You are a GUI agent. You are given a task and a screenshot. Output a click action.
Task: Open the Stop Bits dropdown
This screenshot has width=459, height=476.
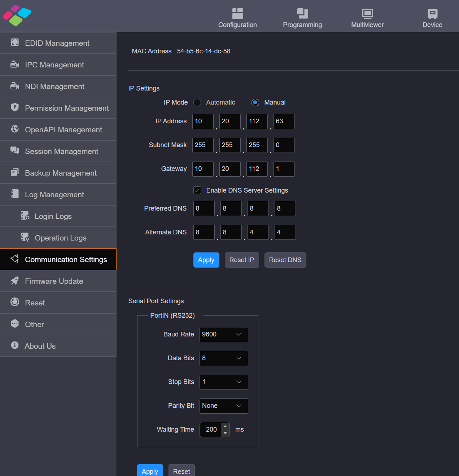[x=223, y=382]
